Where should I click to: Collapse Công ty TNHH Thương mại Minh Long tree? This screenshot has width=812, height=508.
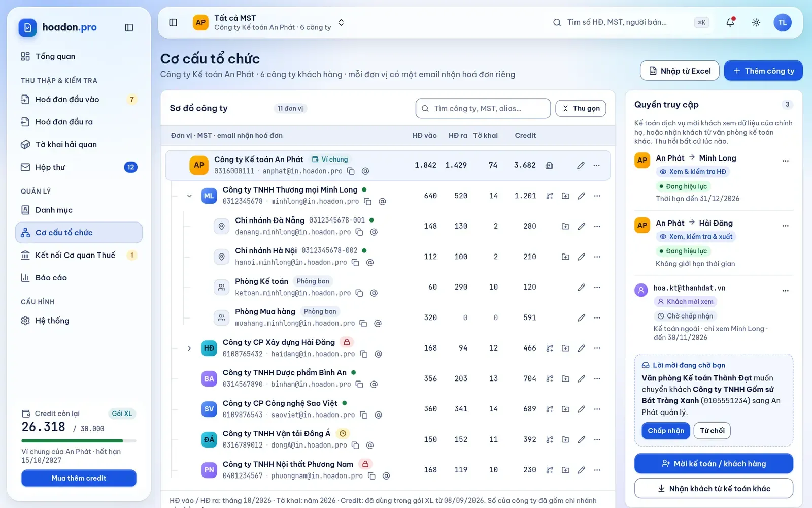189,196
